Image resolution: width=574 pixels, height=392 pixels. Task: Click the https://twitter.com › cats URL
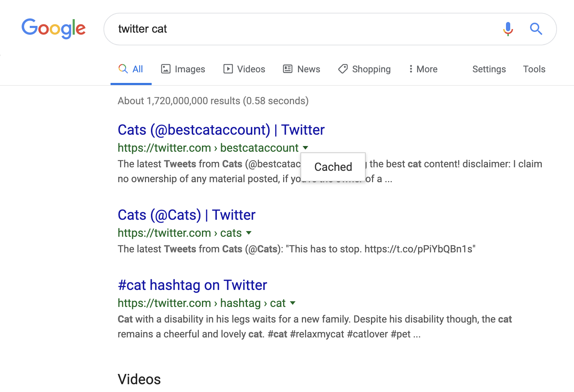click(179, 233)
